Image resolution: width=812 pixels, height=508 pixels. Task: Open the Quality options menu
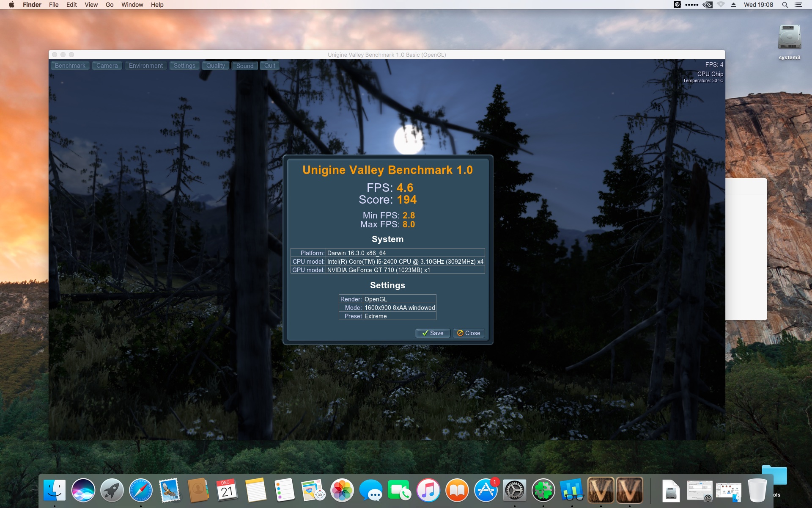coord(215,66)
